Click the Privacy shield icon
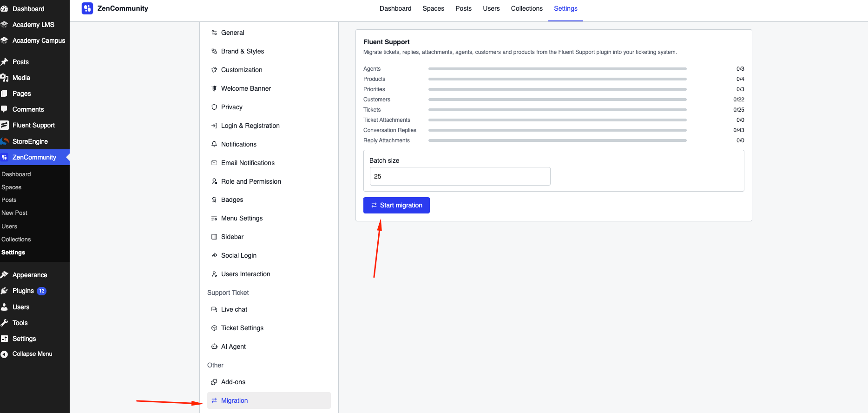This screenshot has height=413, width=868. coord(214,107)
